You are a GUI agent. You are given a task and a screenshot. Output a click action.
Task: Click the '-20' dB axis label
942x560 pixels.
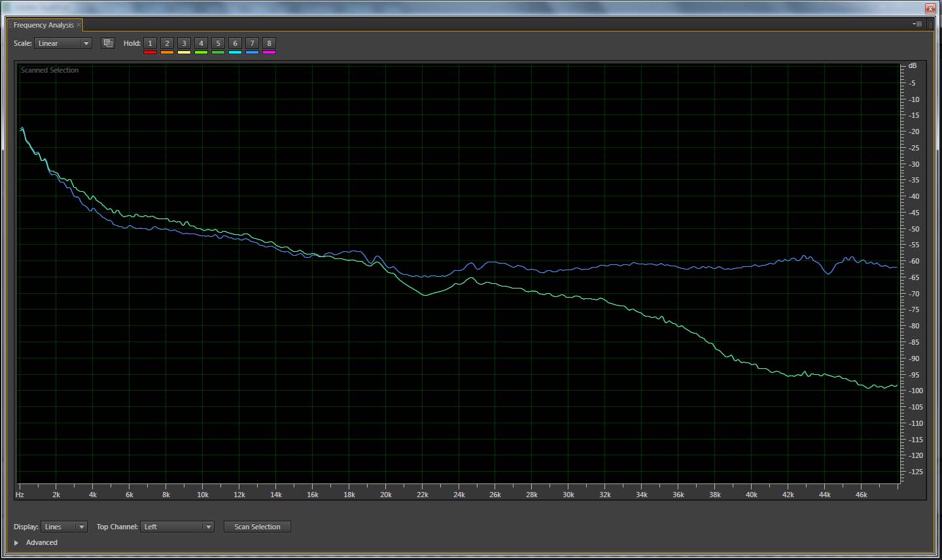click(x=914, y=131)
